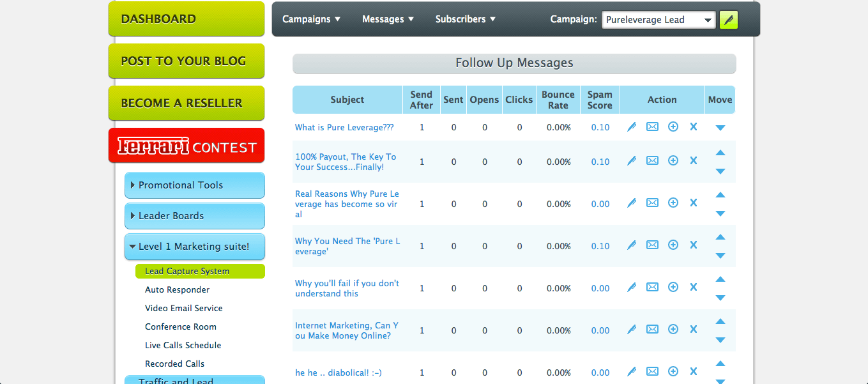Open Recorded Calls
The image size is (868, 384).
[174, 364]
